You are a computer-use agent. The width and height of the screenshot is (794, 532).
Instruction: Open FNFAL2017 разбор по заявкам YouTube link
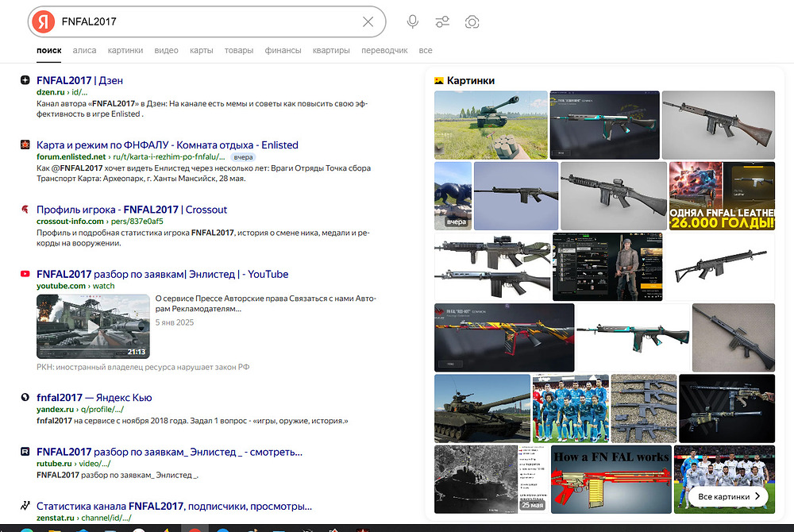click(162, 275)
